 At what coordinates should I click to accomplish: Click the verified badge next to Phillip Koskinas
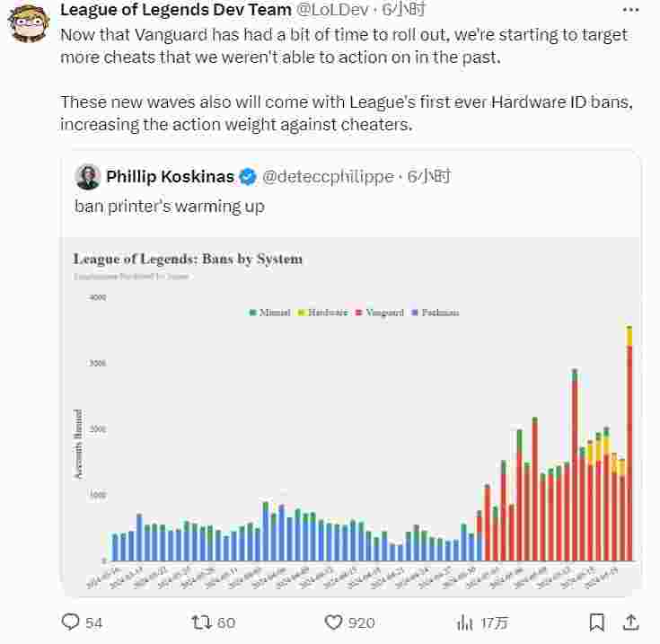pyautogui.click(x=249, y=176)
